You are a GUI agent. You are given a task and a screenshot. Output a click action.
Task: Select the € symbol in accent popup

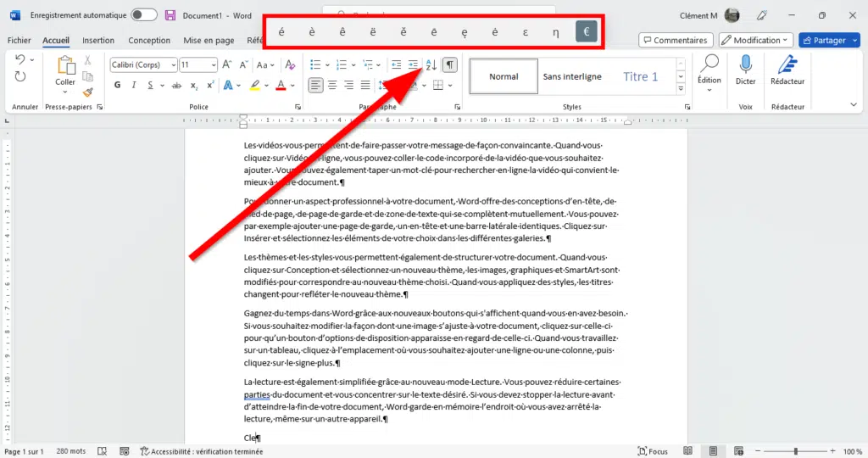587,31
